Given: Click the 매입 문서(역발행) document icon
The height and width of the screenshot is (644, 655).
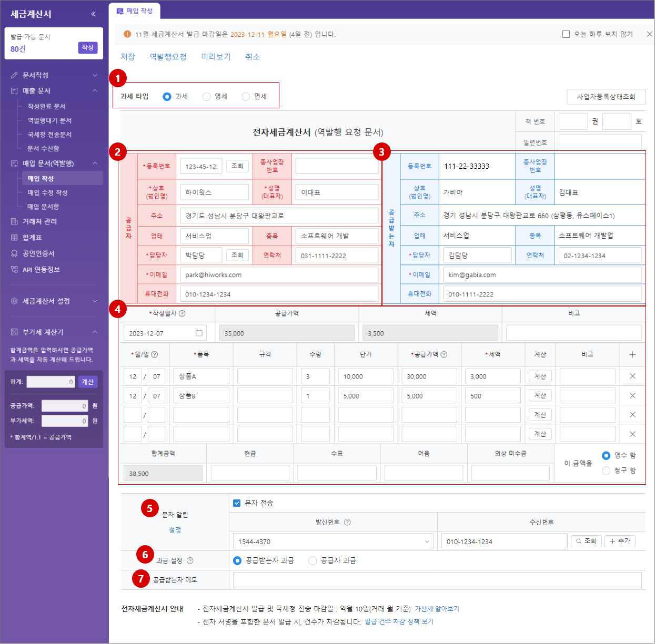Looking at the screenshot, I should coord(14,163).
